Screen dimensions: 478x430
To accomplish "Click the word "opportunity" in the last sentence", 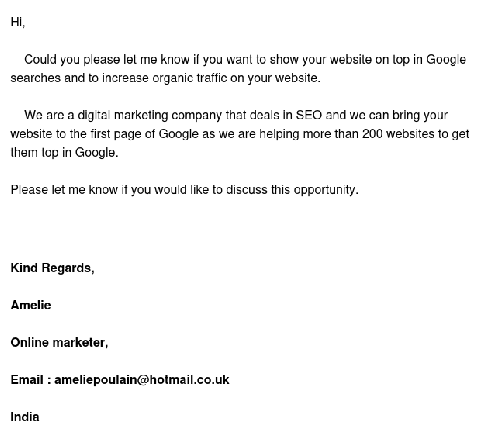I will pos(324,190).
